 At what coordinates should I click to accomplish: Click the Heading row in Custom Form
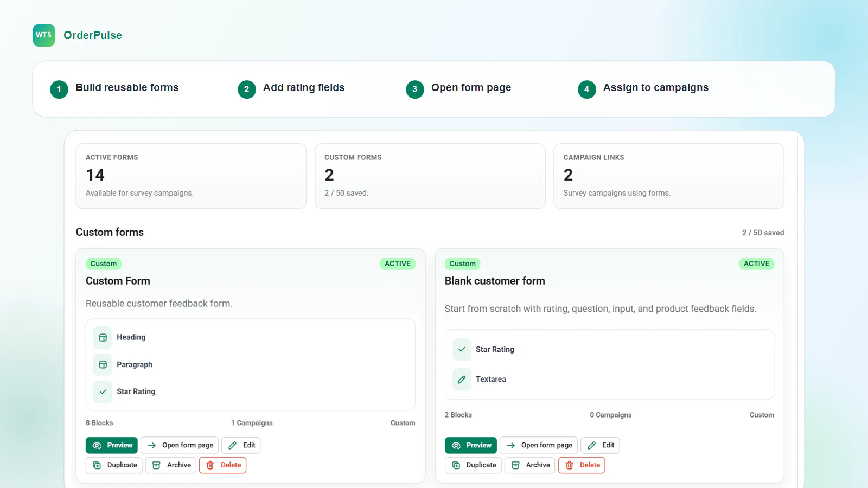point(251,337)
